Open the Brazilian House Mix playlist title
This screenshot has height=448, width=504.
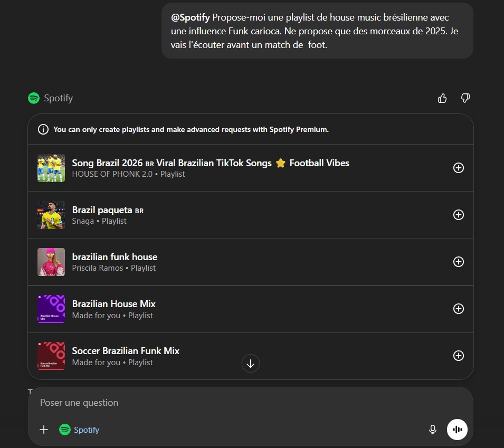[113, 304]
